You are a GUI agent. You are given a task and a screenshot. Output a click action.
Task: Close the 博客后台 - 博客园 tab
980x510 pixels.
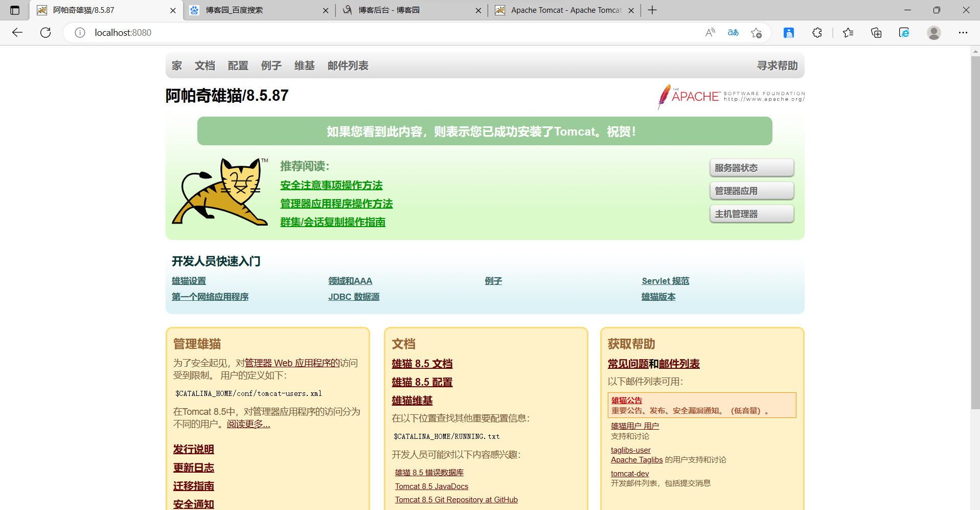(x=478, y=10)
